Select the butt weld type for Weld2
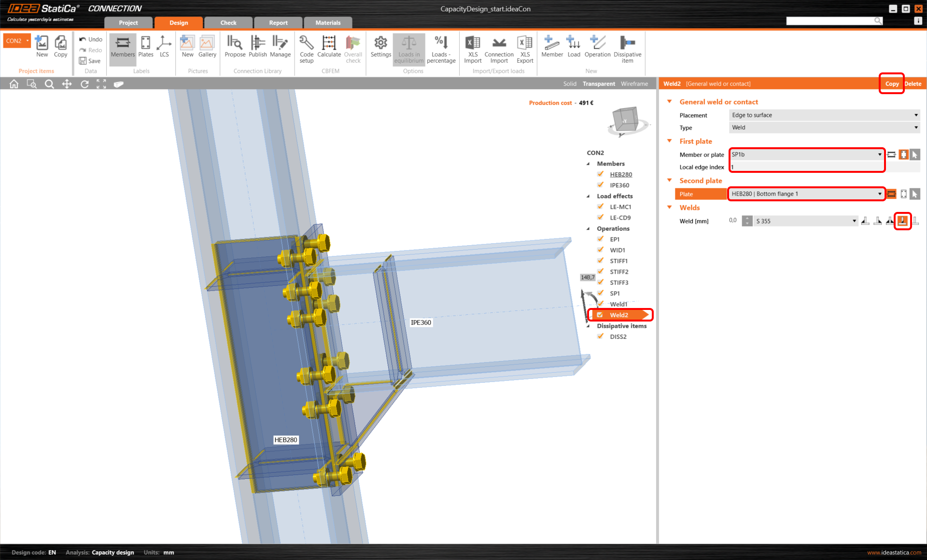Viewport: 927px width, 560px height. pos(902,221)
